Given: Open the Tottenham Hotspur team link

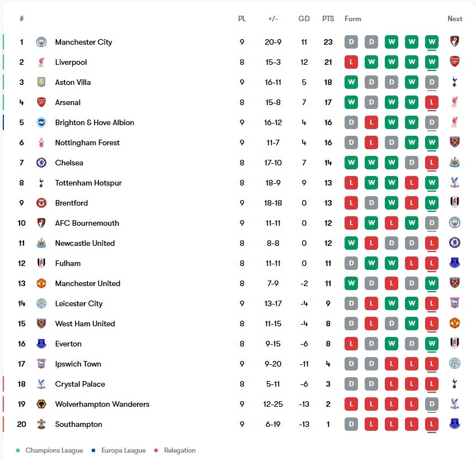Looking at the screenshot, I should tap(88, 183).
